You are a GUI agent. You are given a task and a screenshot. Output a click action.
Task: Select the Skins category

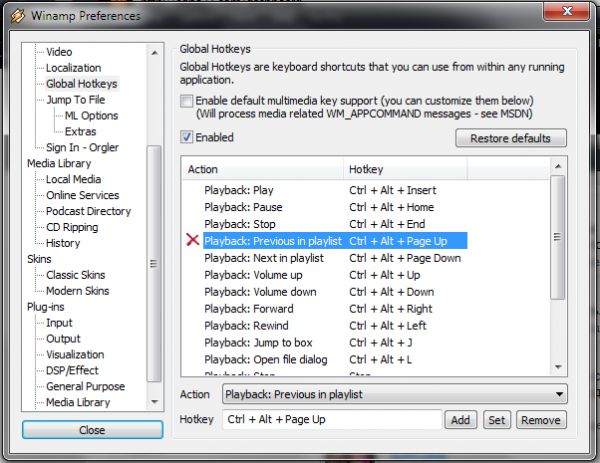tap(39, 259)
